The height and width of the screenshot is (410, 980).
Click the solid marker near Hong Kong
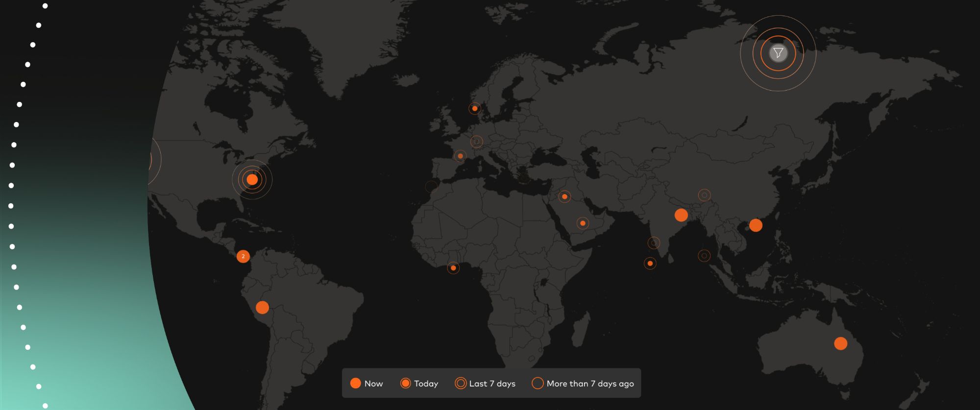(756, 225)
